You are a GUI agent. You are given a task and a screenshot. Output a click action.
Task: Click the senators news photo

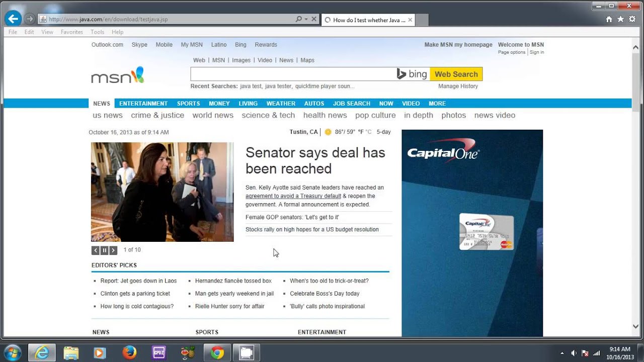pos(163,192)
